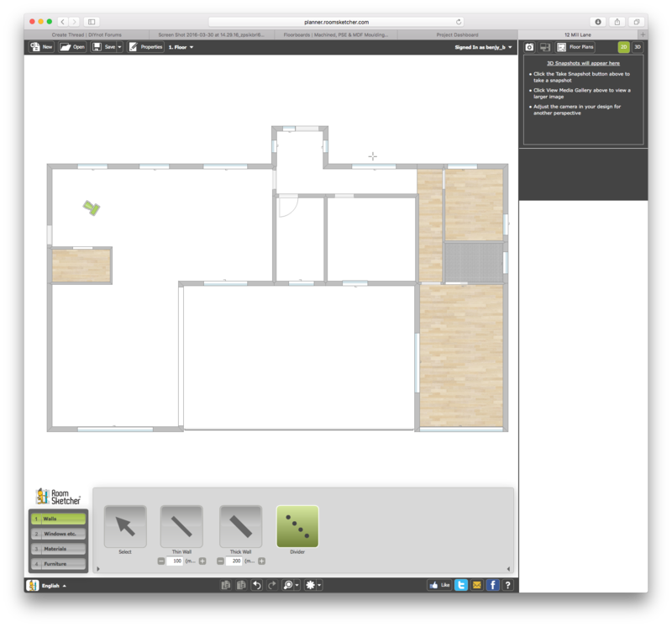The width and height of the screenshot is (672, 627).
Task: Select the arrow Select tool
Action: point(125,526)
